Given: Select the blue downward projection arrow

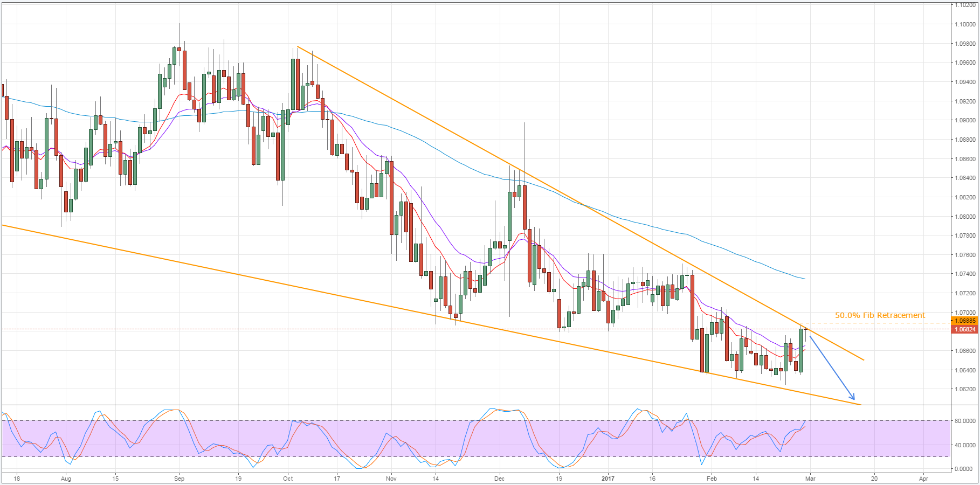Looking at the screenshot, I should (832, 368).
